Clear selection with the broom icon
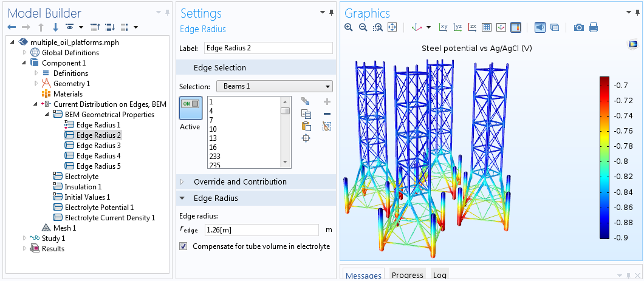This screenshot has width=644, height=281. coord(327,126)
